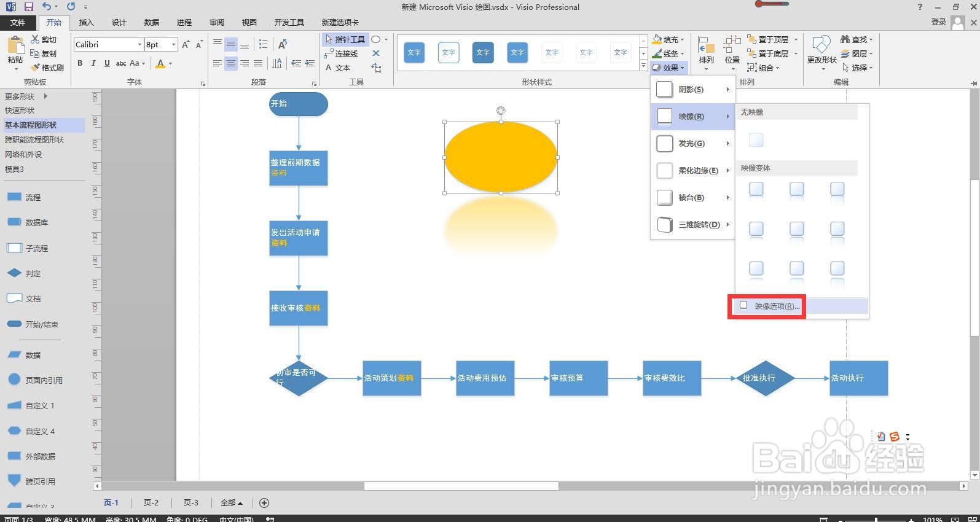
Task: Open the Calibri font name dropdown
Action: click(x=139, y=44)
